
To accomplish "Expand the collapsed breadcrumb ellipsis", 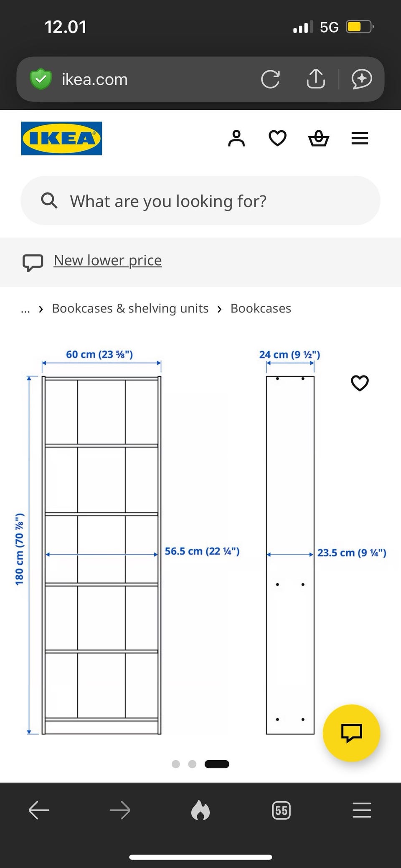I will click(x=25, y=309).
